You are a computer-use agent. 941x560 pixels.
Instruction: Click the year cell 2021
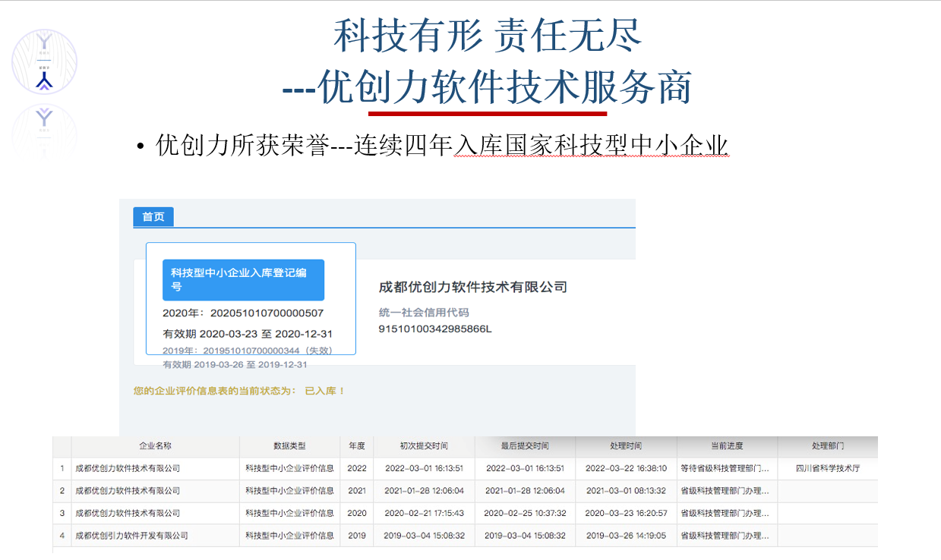[357, 491]
